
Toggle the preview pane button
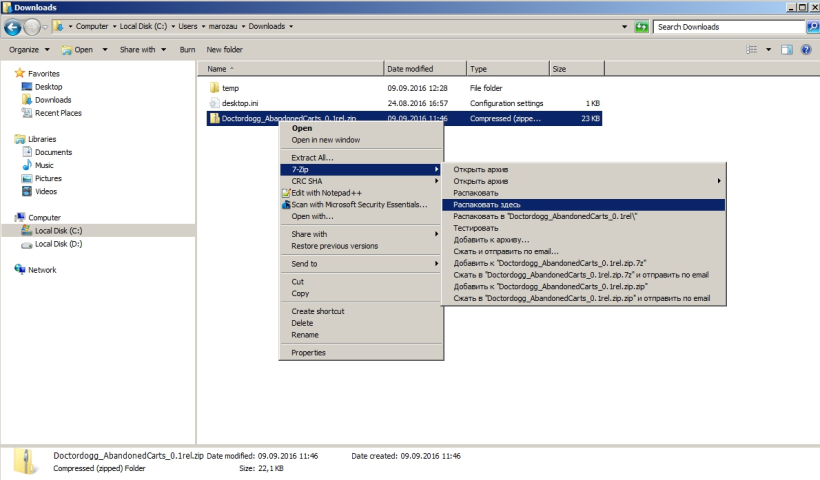coord(787,49)
